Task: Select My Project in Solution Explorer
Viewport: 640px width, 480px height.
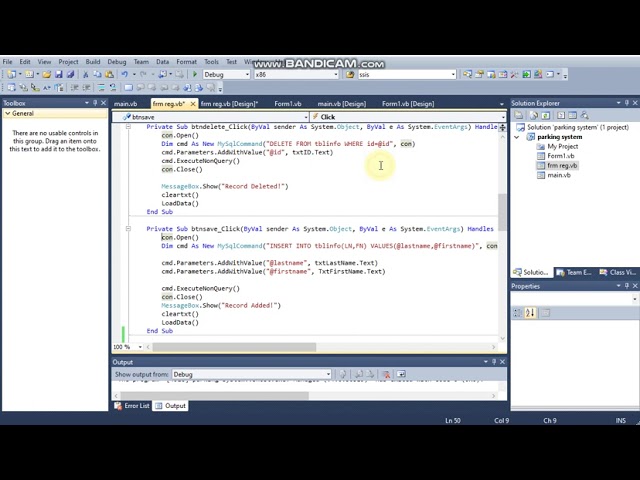Action: coord(562,146)
